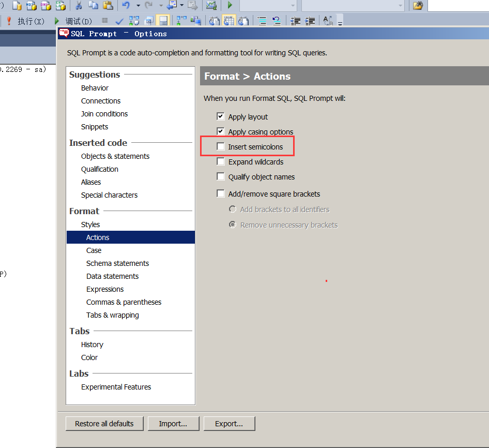Open the Navigate Backward dropdown arrow
This screenshot has height=448, width=489.
point(182,5)
